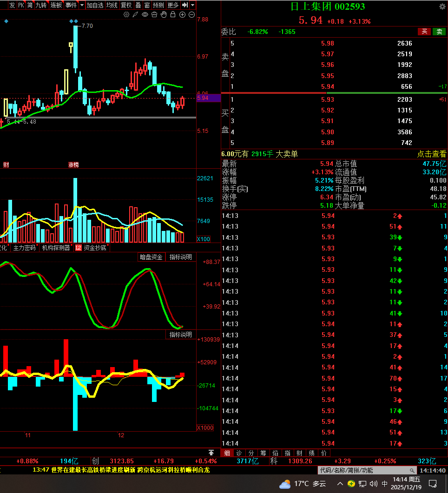Click the 财 marker below the K-line

click(x=6, y=165)
